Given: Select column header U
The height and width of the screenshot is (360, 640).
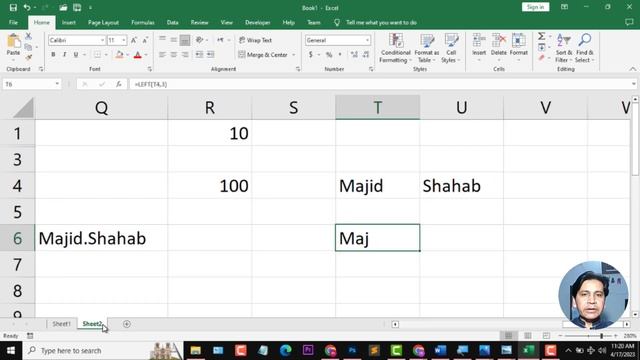Looking at the screenshot, I should (462, 107).
